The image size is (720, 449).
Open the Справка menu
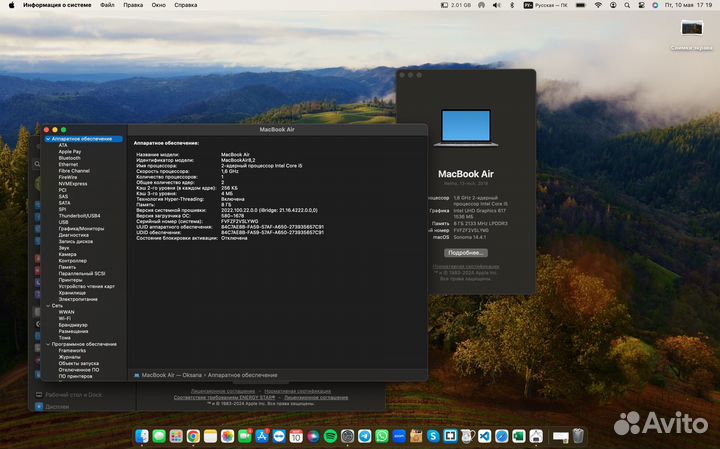[186, 5]
